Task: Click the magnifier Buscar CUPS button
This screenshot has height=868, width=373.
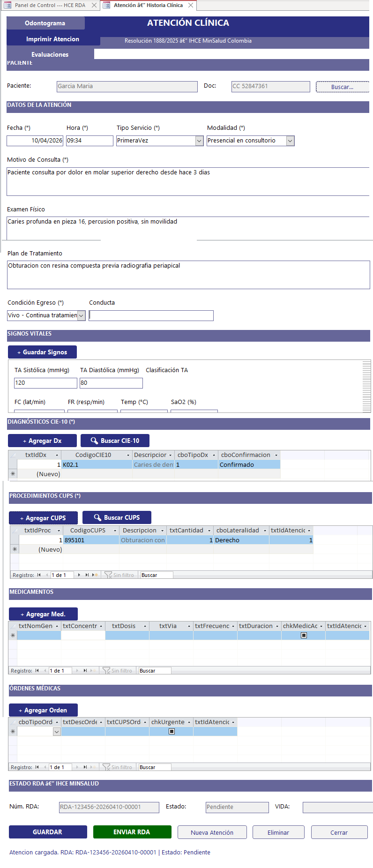Action: [x=117, y=517]
